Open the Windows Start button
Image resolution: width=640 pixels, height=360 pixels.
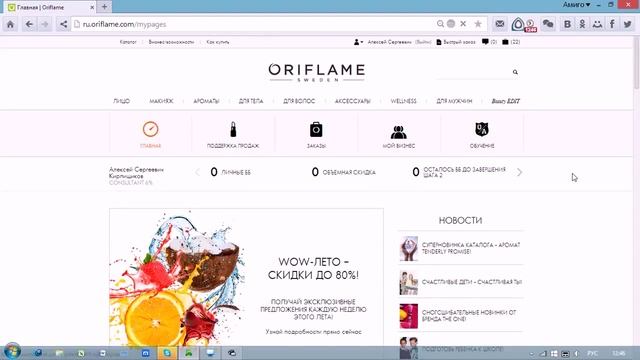[x=11, y=352]
